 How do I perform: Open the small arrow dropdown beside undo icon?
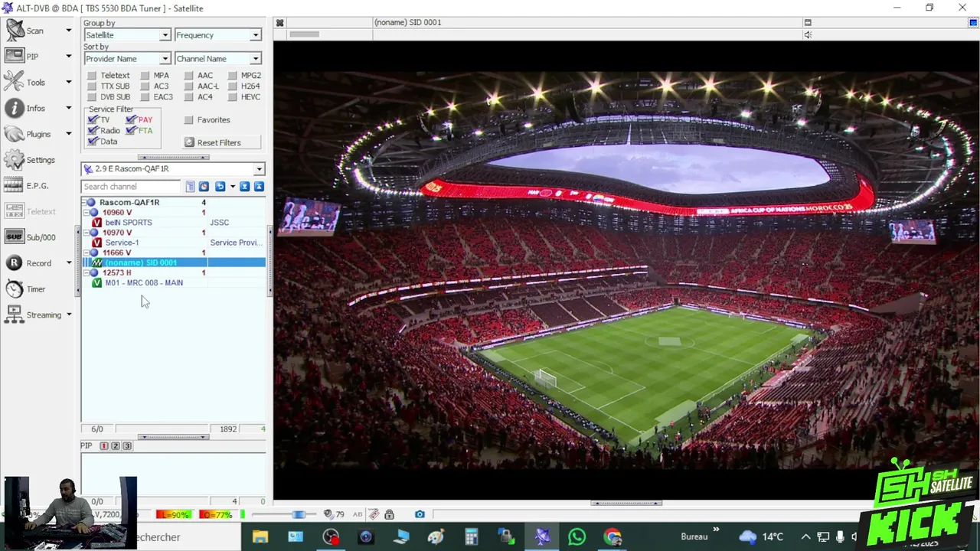point(233,187)
